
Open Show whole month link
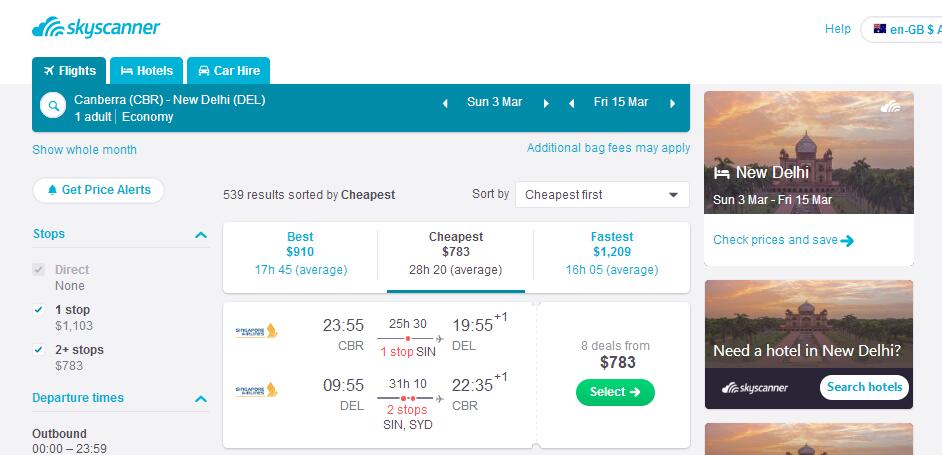click(84, 150)
